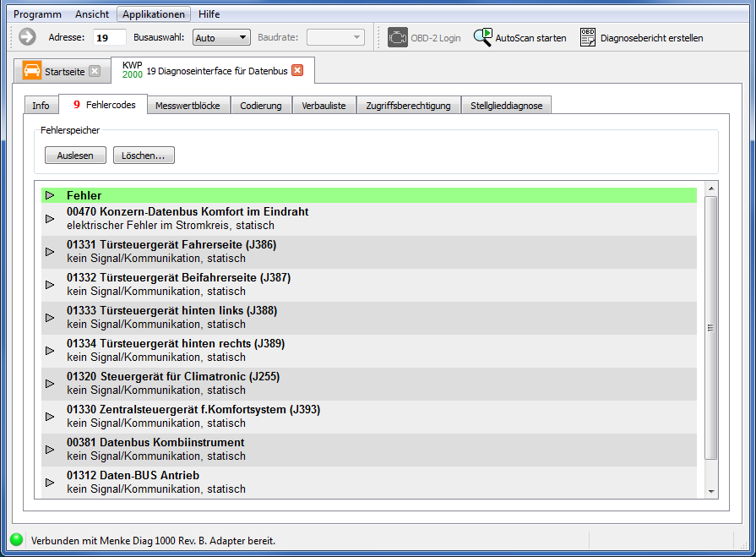The width and height of the screenshot is (756, 557).
Task: Click the OBD-2 Login engine icon
Action: click(x=397, y=37)
